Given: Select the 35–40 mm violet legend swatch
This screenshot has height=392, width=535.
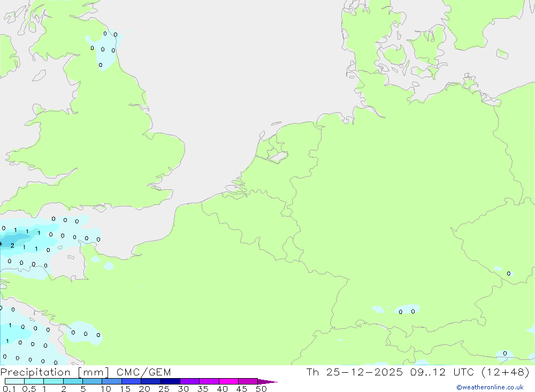Looking at the screenshot, I should 209,381.
